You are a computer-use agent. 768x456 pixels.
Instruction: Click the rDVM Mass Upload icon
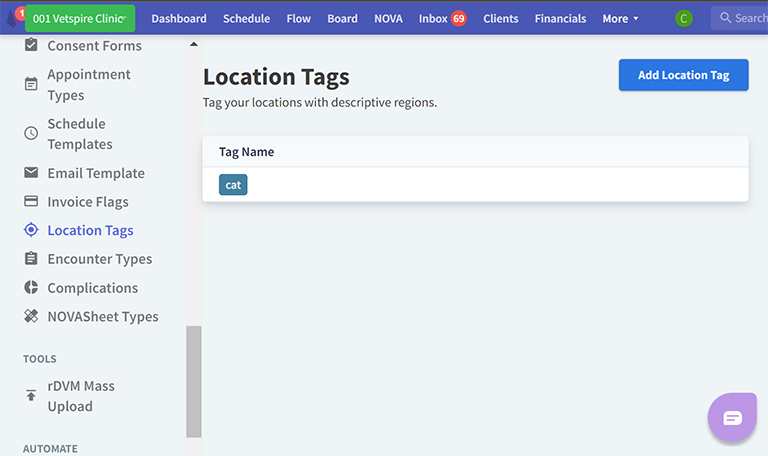31,396
